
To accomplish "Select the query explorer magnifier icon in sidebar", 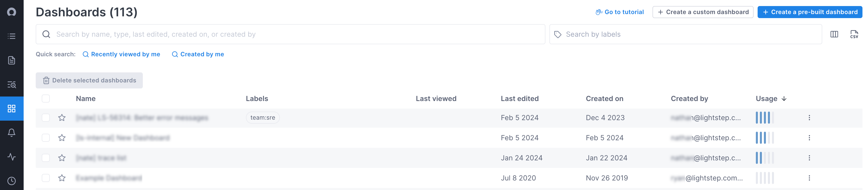I will (12, 84).
